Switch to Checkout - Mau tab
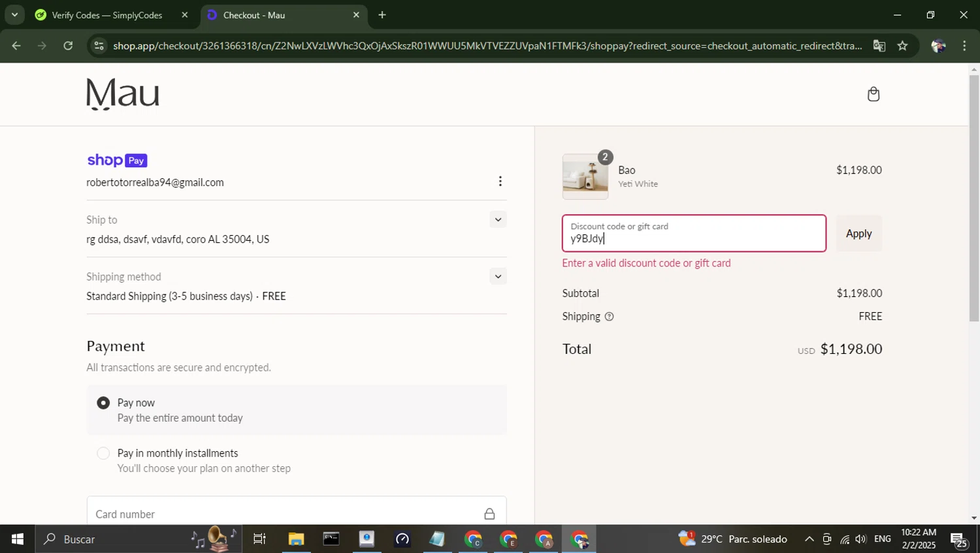The height and width of the screenshot is (553, 980). (284, 15)
